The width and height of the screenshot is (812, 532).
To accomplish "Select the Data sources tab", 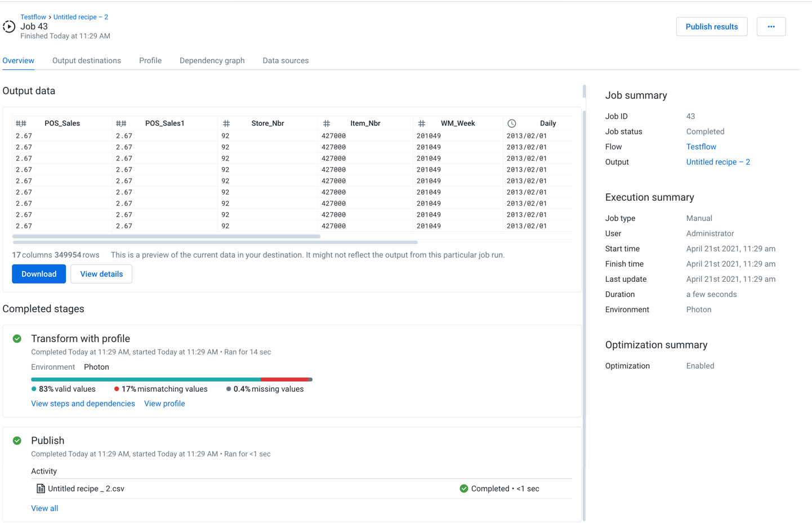I will point(285,61).
